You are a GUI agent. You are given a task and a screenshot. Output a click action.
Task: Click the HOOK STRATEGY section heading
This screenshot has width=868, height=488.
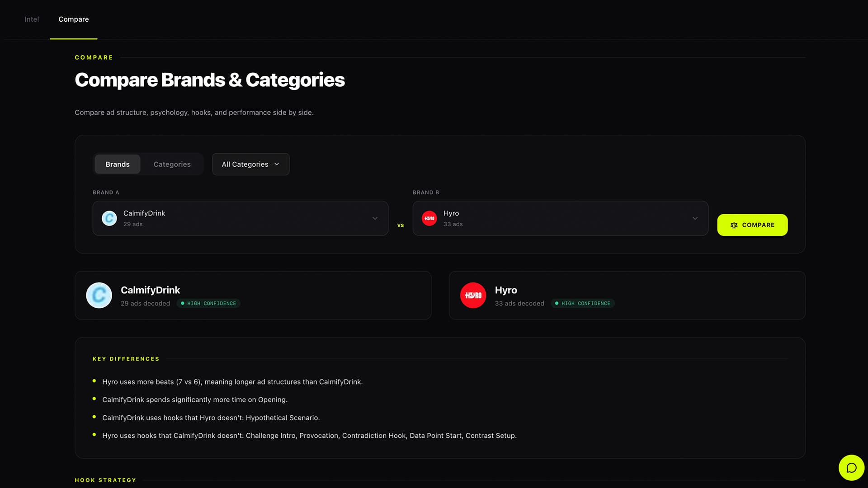click(105, 480)
